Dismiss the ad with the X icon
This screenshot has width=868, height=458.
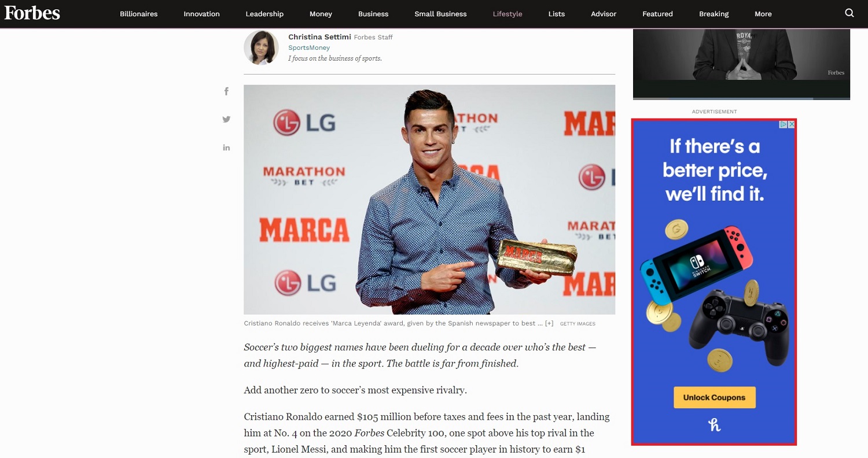[792, 124]
